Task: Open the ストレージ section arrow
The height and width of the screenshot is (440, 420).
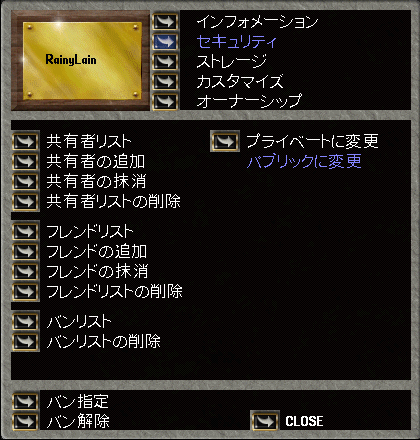Action: point(165,62)
